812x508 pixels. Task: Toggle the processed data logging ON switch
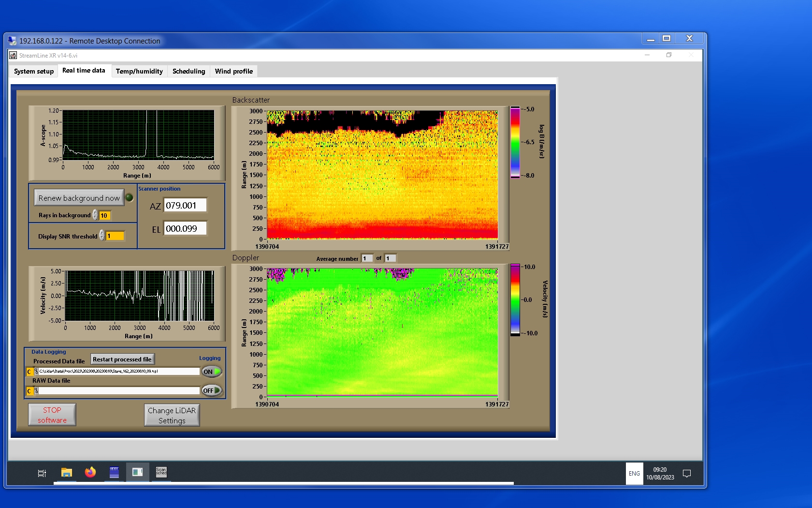[212, 372]
